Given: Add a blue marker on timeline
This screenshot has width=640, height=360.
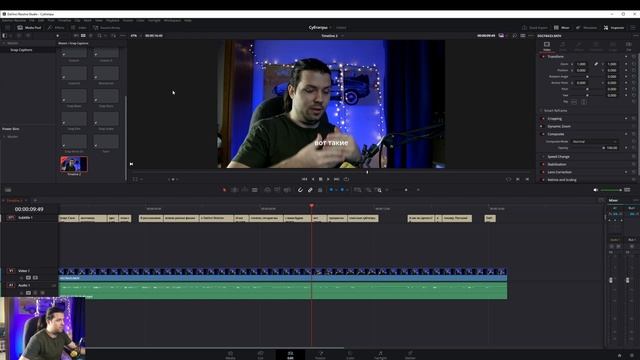Looking at the screenshot, I should tap(342, 190).
